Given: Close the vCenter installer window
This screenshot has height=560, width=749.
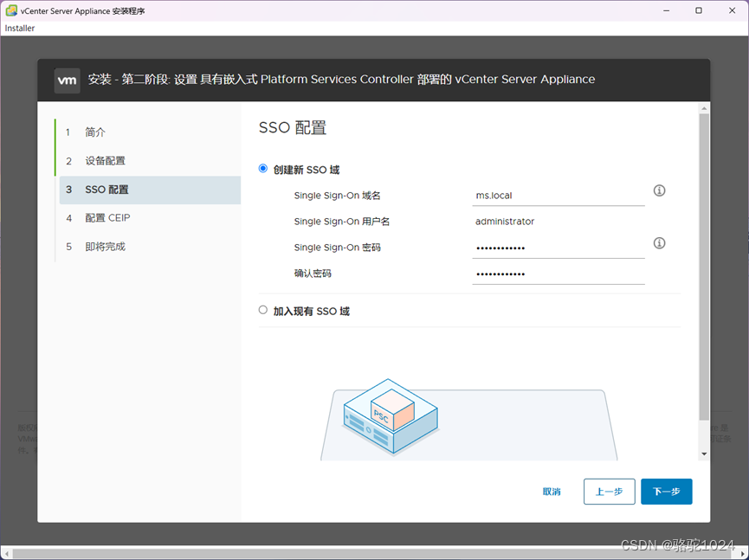Looking at the screenshot, I should tap(732, 10).
